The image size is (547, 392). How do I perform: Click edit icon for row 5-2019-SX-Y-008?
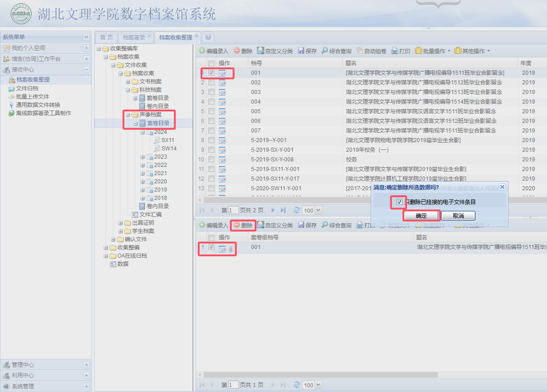coord(222,160)
